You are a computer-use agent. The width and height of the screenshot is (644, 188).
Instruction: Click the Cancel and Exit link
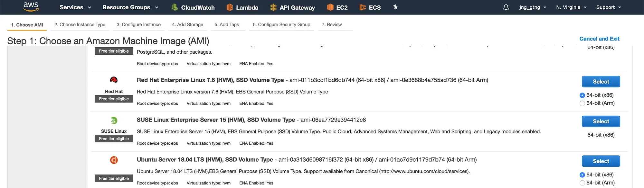pyautogui.click(x=599, y=39)
